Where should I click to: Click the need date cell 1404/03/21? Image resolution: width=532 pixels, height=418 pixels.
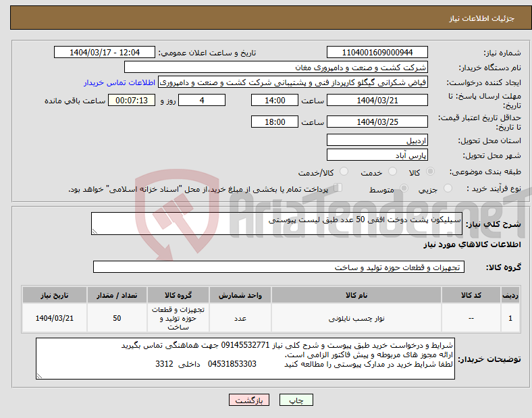[x=55, y=318]
